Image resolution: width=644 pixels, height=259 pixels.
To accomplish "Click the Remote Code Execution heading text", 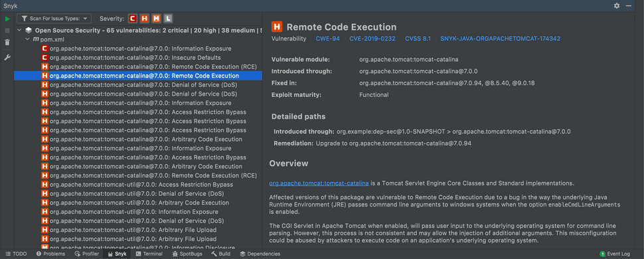I will point(341,27).
